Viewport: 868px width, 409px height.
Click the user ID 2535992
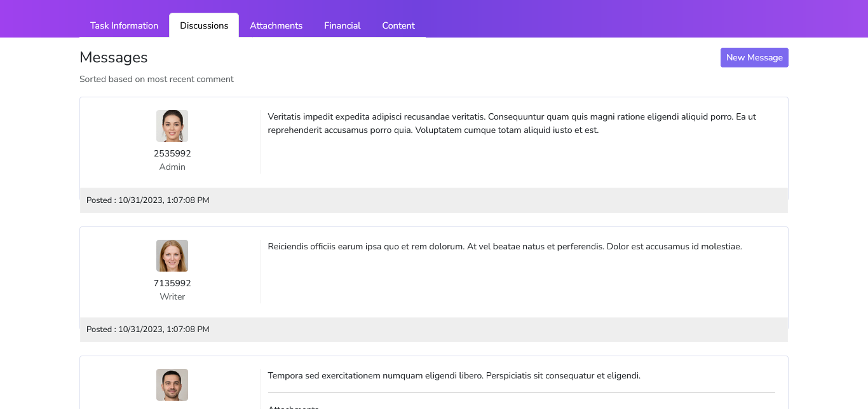coord(172,153)
